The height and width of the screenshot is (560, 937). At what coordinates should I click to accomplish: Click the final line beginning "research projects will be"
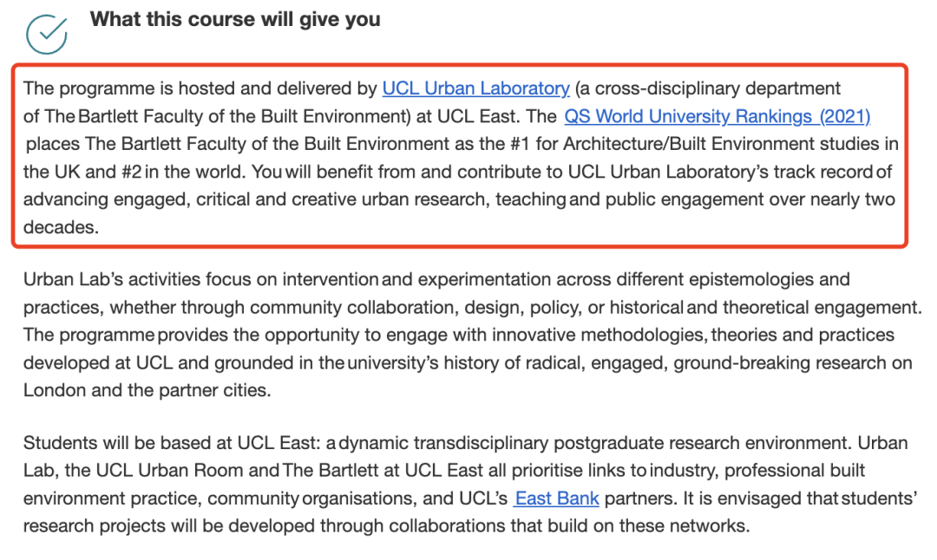click(386, 526)
